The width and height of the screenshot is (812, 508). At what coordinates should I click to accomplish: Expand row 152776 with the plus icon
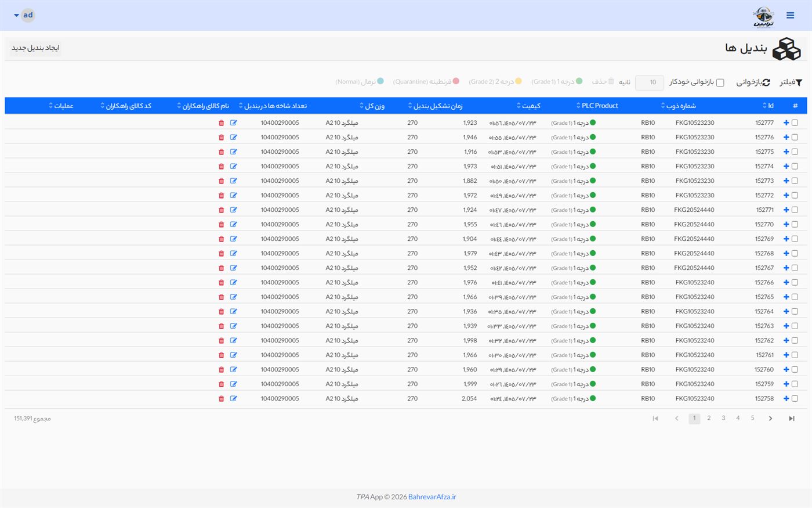pos(786,137)
